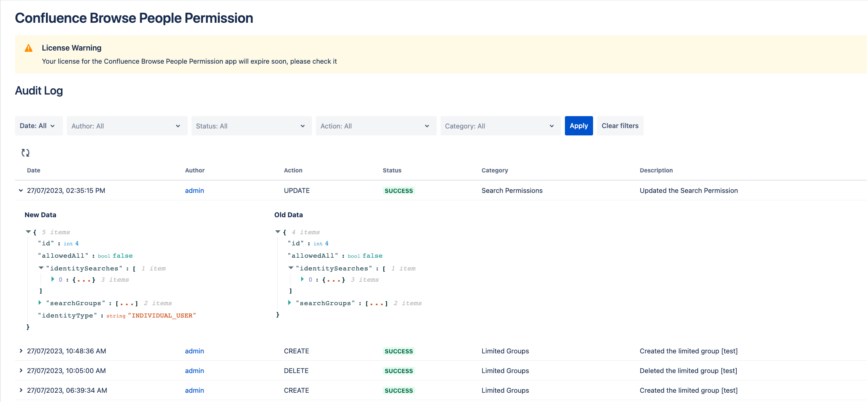Screen dimensions: 868x402
Task: Open the Author filter dropdown
Action: (127, 126)
